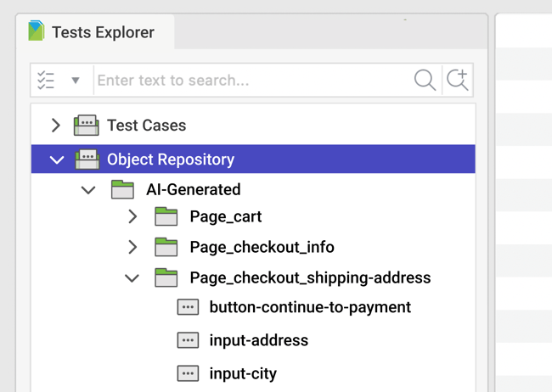Select the input-city object

(243, 373)
